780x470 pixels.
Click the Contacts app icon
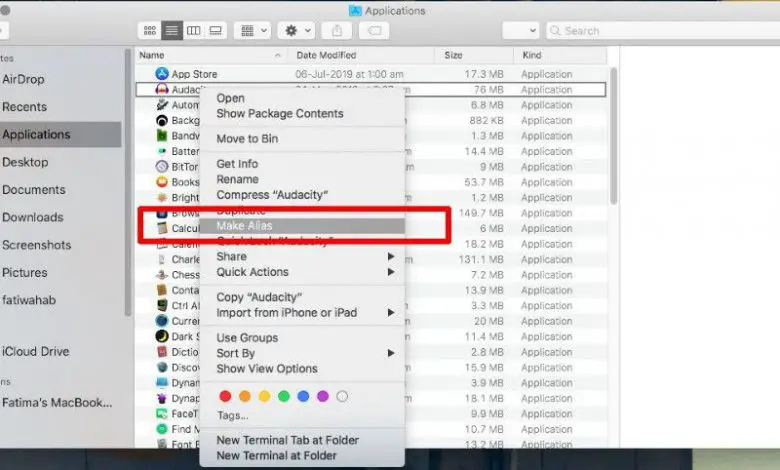[x=162, y=290]
